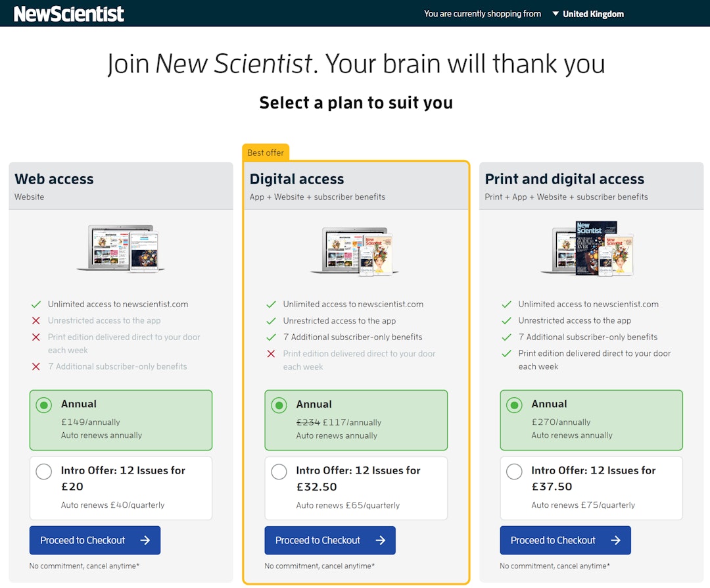Proceed to Checkout for Web access
Screen dimensions: 710x588
pyautogui.click(x=95, y=541)
